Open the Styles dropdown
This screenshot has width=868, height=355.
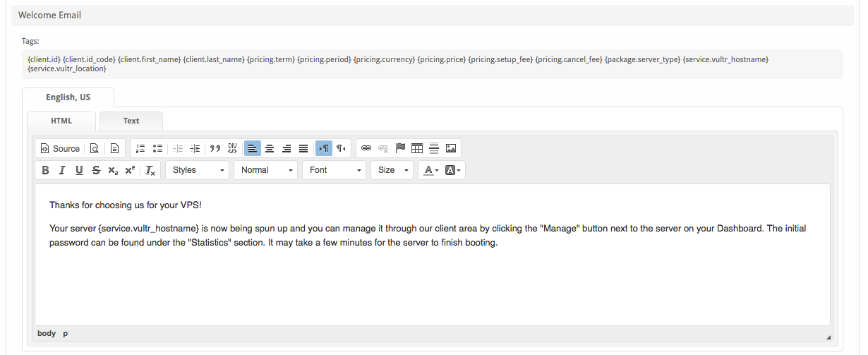coord(198,170)
